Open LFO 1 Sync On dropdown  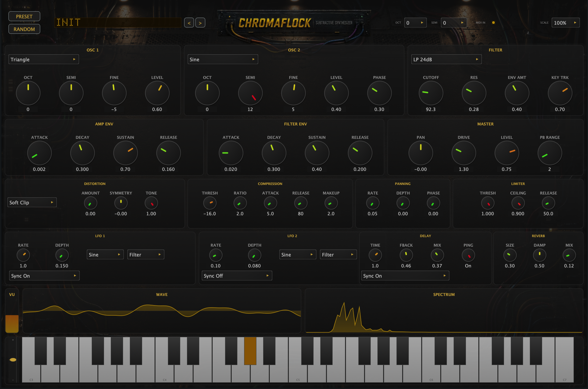[x=44, y=276]
